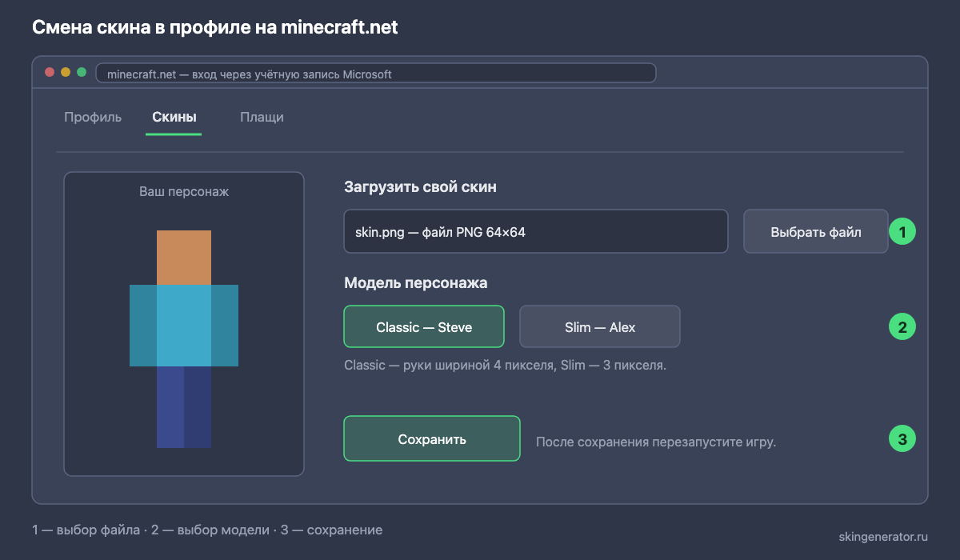
Task: Click the skin.png file name field
Action: pos(536,232)
